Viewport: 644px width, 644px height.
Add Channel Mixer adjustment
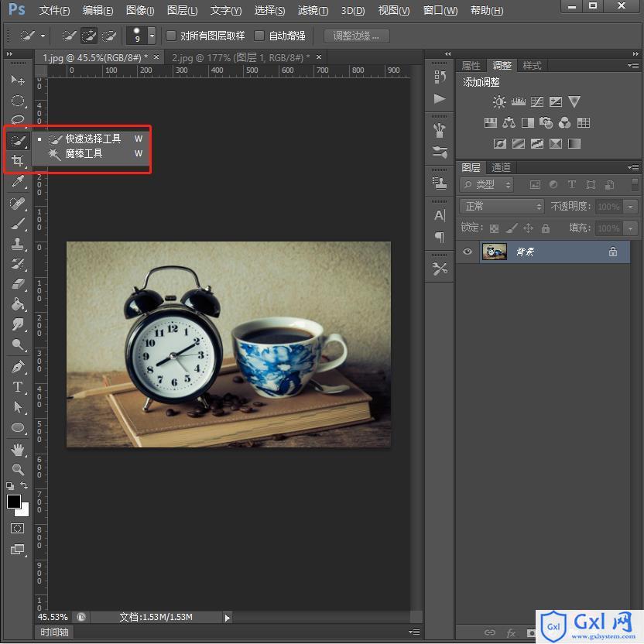565,122
